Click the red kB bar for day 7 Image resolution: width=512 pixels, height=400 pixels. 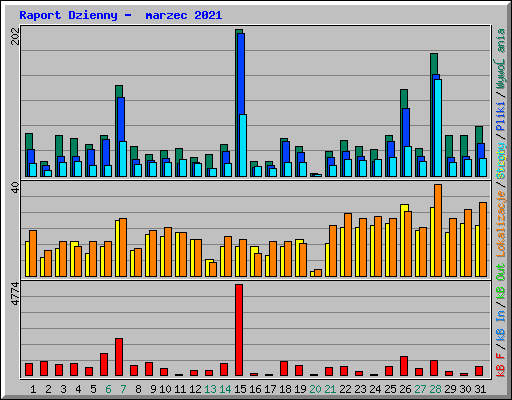coord(119,357)
